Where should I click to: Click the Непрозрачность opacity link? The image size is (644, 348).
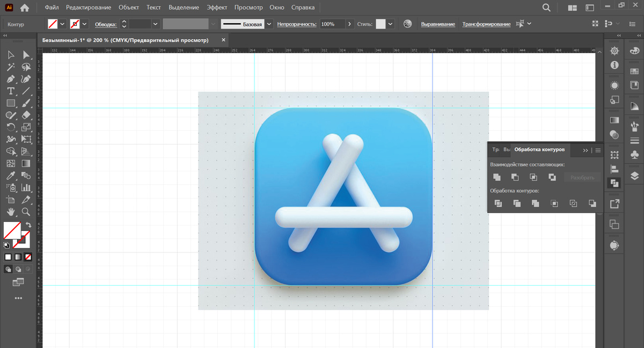(296, 24)
